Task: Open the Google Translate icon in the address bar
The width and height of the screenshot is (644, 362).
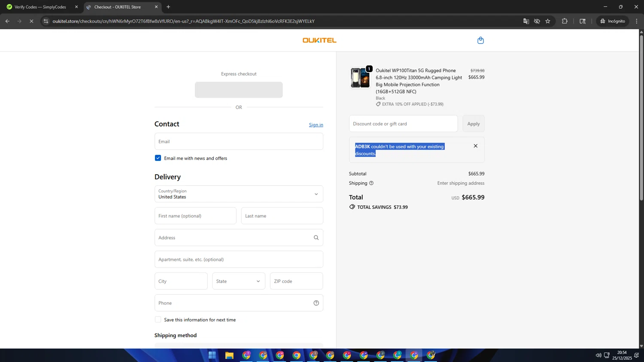Action: 526,21
